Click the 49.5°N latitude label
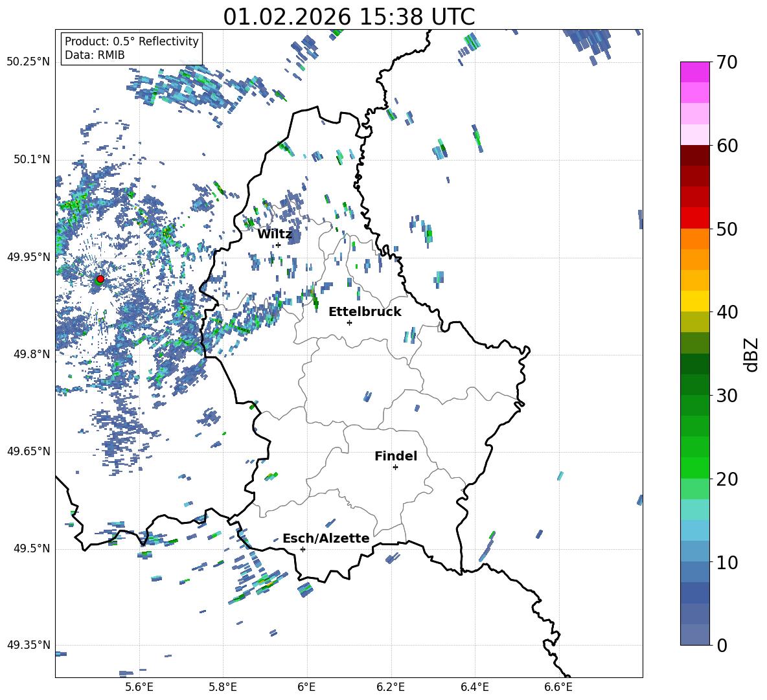 pyautogui.click(x=32, y=548)
